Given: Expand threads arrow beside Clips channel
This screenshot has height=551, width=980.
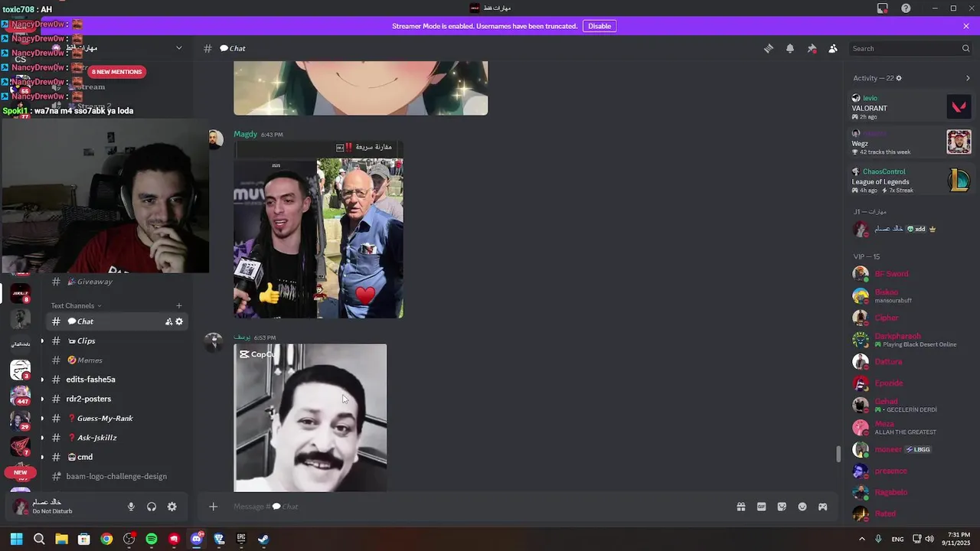Looking at the screenshot, I should coord(42,341).
